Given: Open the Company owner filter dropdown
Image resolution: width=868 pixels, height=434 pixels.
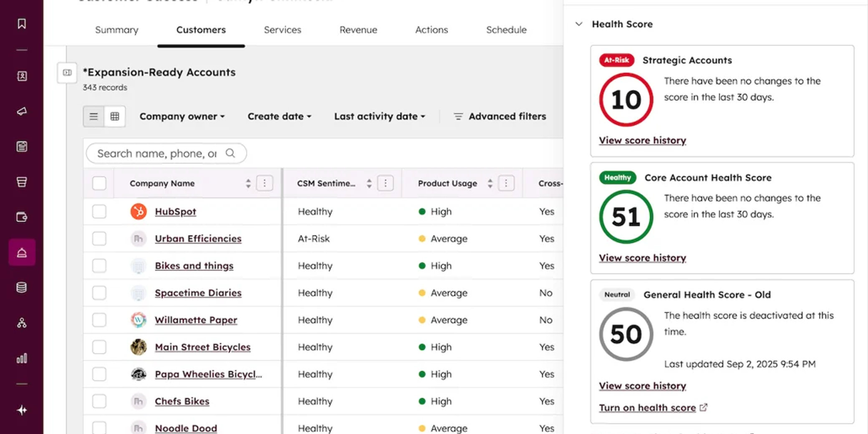Looking at the screenshot, I should [x=182, y=116].
